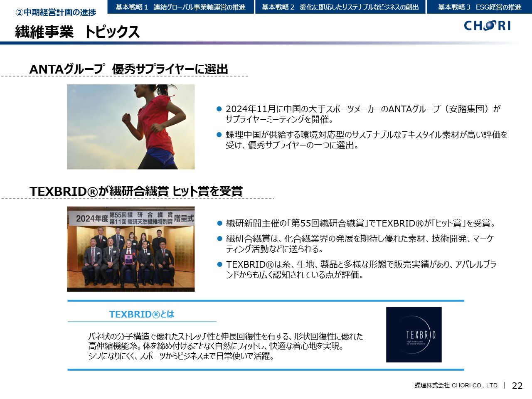
Task: Click the bullet starting TEXBRID®は糸、生地
Action: pos(357,269)
